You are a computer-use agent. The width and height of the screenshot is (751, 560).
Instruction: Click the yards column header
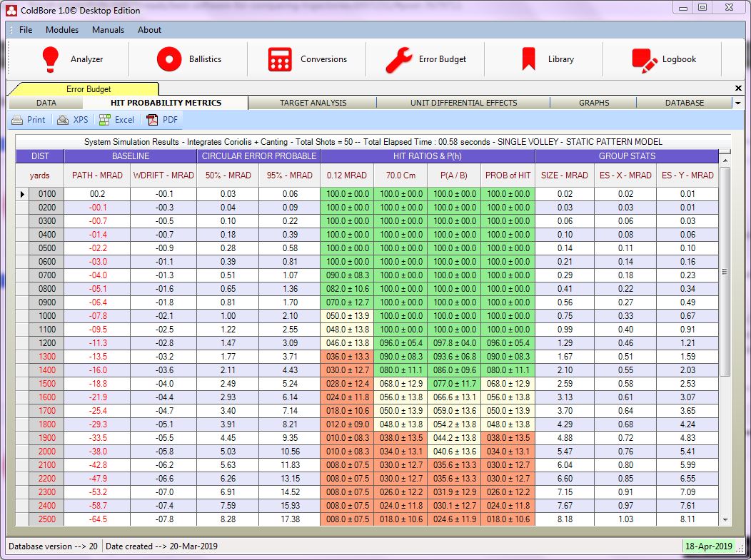(40, 175)
